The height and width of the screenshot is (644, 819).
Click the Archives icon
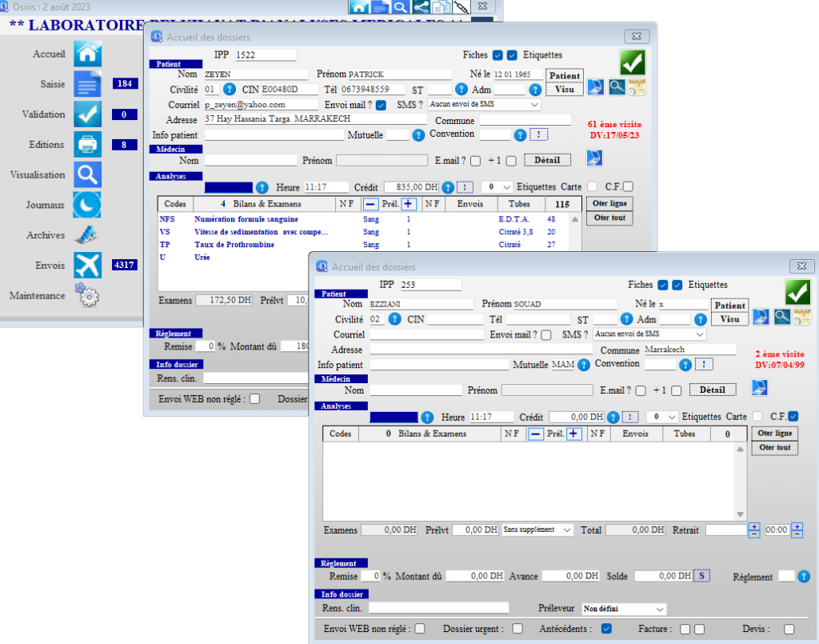coord(87,235)
